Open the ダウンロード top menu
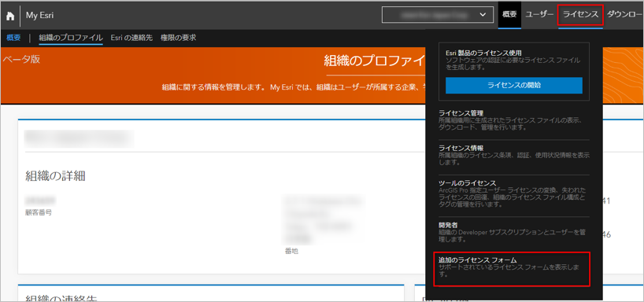Image resolution: width=644 pixels, height=302 pixels. (x=624, y=15)
